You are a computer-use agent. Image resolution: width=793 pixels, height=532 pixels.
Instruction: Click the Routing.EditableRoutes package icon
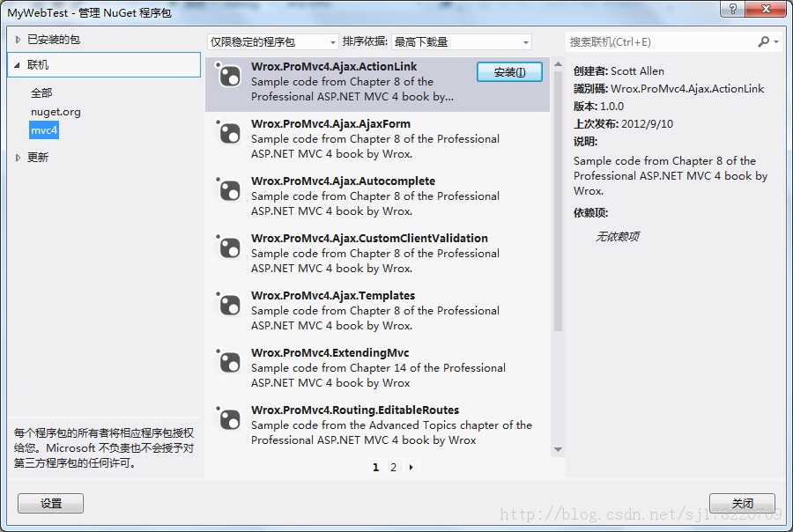point(228,418)
